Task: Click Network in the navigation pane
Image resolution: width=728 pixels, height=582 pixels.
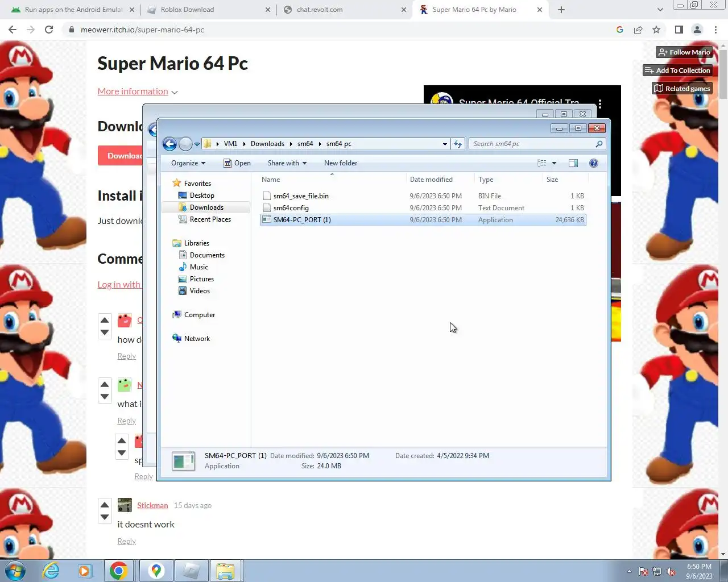Action: (197, 339)
